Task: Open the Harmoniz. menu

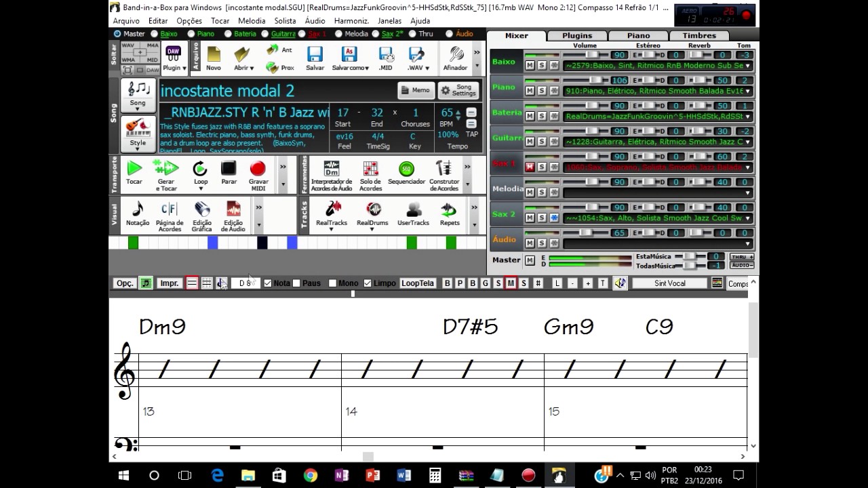Action: (351, 21)
